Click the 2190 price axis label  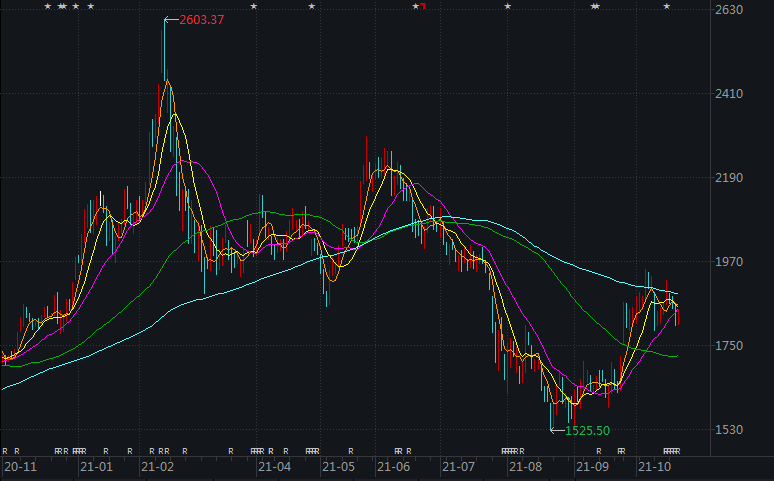(729, 177)
